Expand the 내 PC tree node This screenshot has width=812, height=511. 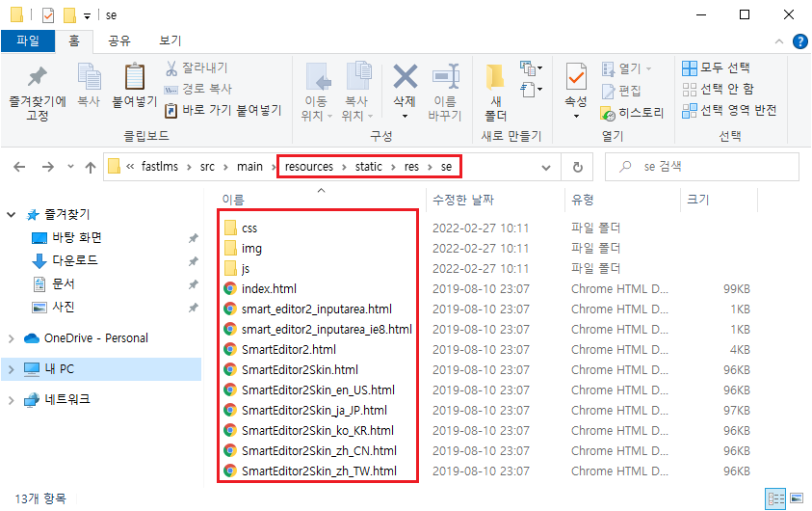11,369
